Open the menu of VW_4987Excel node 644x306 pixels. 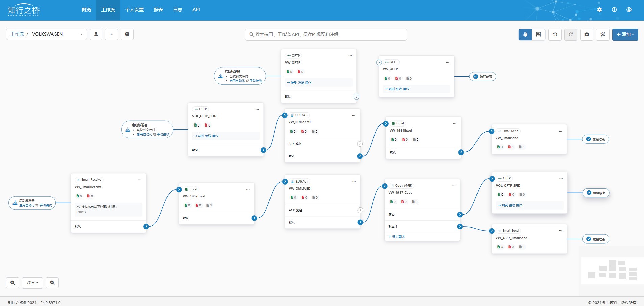pyautogui.click(x=248, y=189)
